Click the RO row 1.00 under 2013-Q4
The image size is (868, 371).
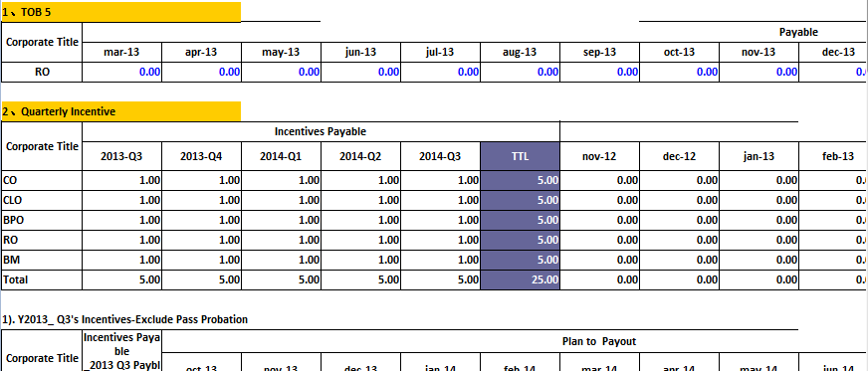201,240
